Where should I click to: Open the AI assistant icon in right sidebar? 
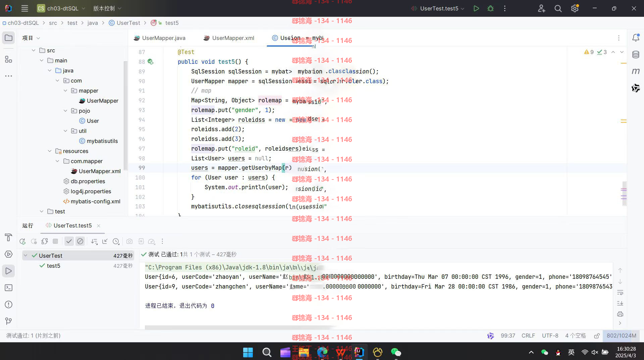636,88
